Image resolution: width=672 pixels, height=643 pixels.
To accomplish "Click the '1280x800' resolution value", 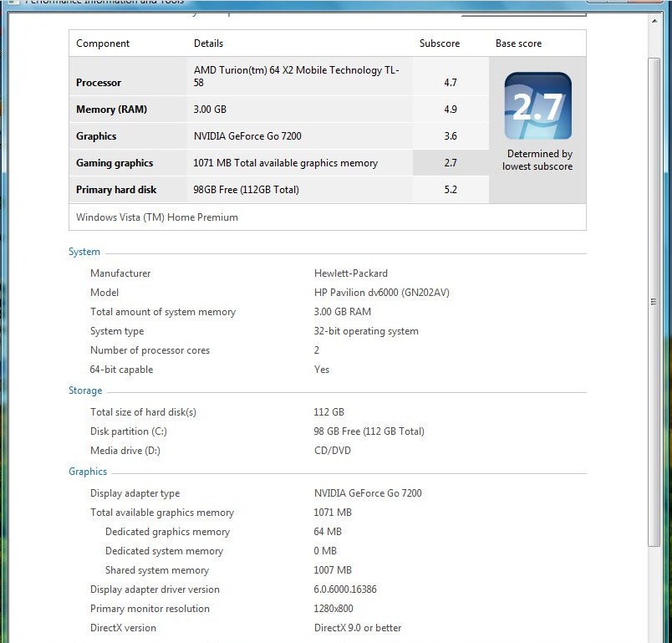I will point(333,609).
